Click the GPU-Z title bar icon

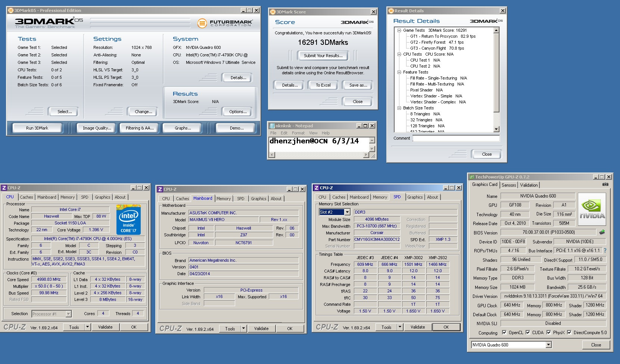pos(472,177)
